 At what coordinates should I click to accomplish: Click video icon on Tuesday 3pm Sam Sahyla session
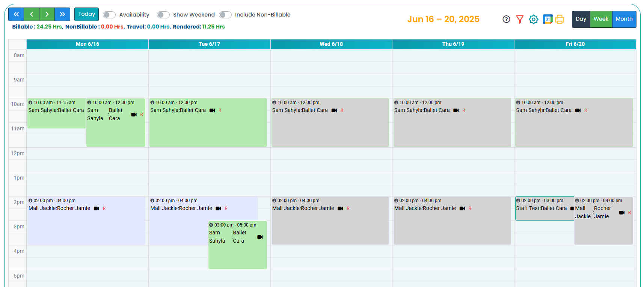[x=260, y=237]
